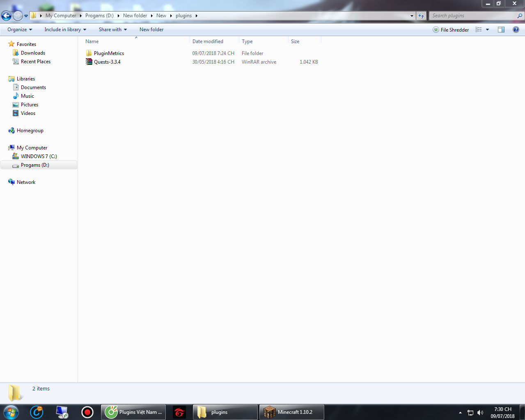
Task: Click the New folder button
Action: [x=151, y=30]
